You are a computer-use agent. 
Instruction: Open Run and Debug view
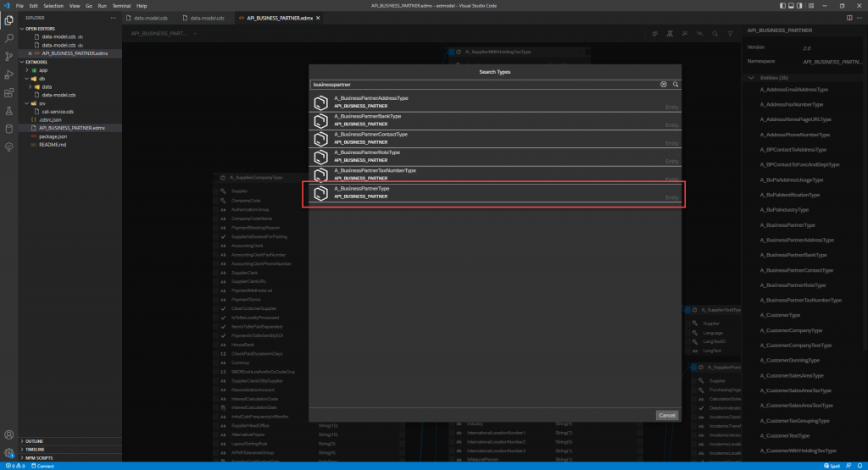click(8, 75)
